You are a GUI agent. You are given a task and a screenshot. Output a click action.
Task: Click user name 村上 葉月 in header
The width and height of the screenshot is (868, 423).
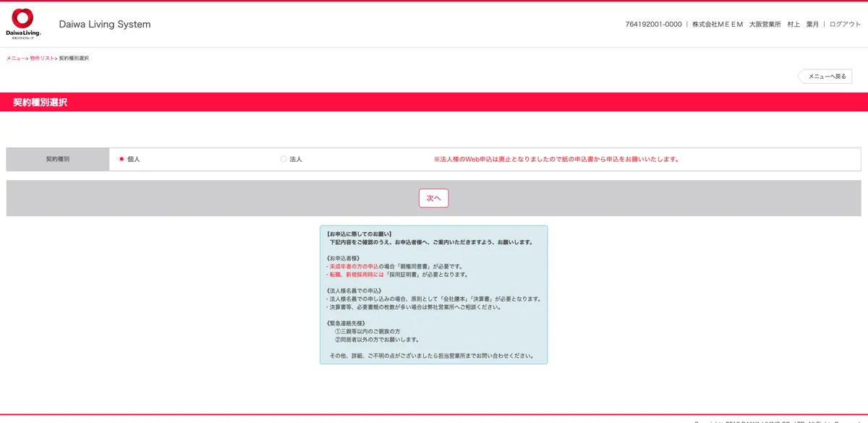coord(803,25)
